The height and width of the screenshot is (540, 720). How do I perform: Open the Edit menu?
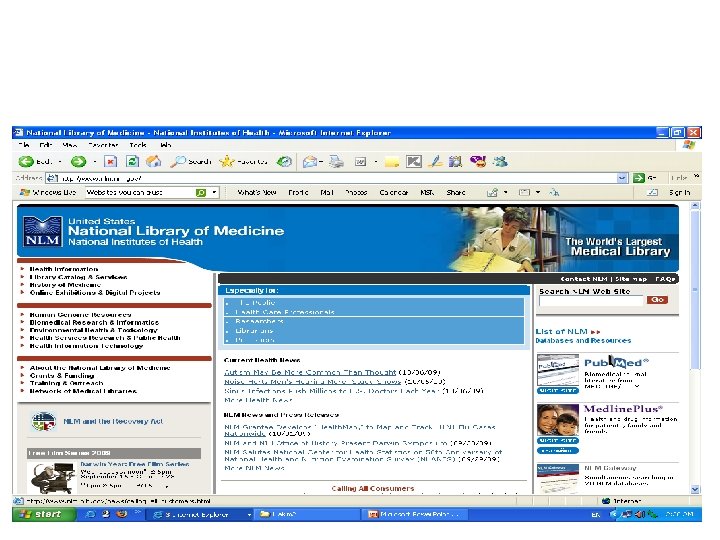click(x=45, y=145)
